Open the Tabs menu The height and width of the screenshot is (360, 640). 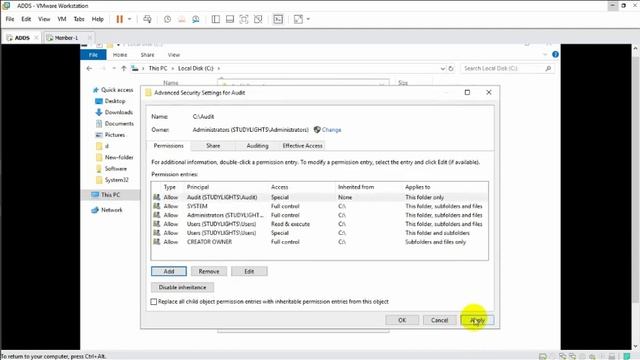point(79,19)
